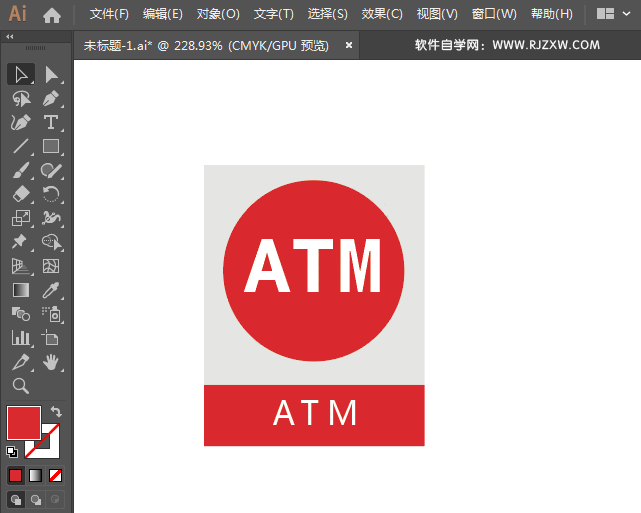Select the Shaper tool

click(52, 170)
